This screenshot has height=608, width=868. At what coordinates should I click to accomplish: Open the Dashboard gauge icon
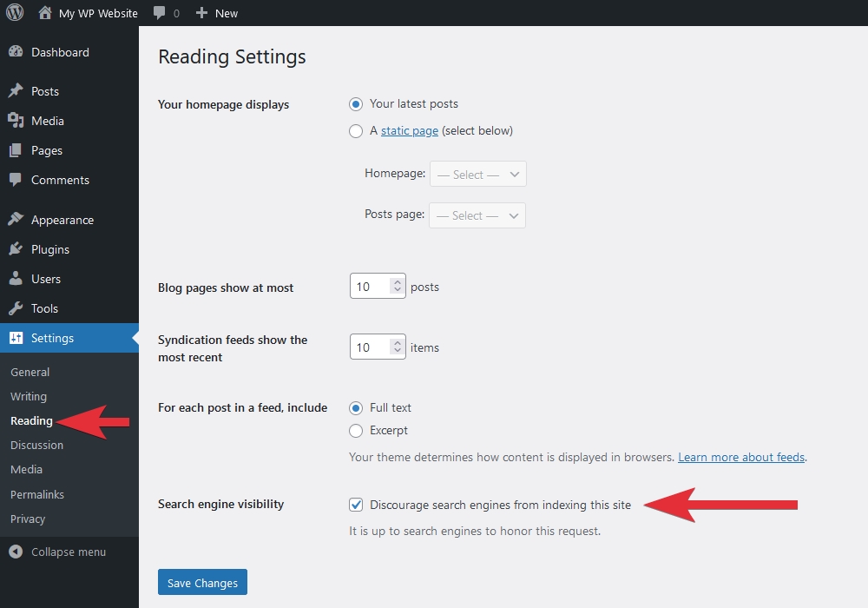(16, 52)
